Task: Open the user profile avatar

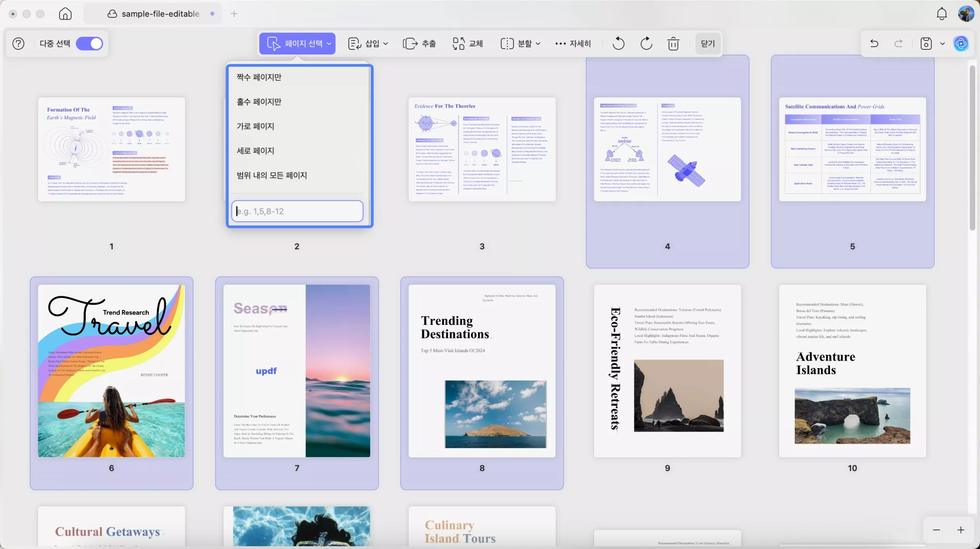Action: coord(966,14)
